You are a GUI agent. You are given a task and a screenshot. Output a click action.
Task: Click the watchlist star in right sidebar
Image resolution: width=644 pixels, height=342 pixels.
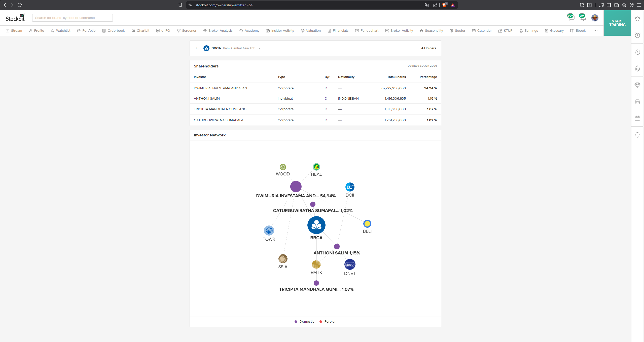tap(637, 18)
